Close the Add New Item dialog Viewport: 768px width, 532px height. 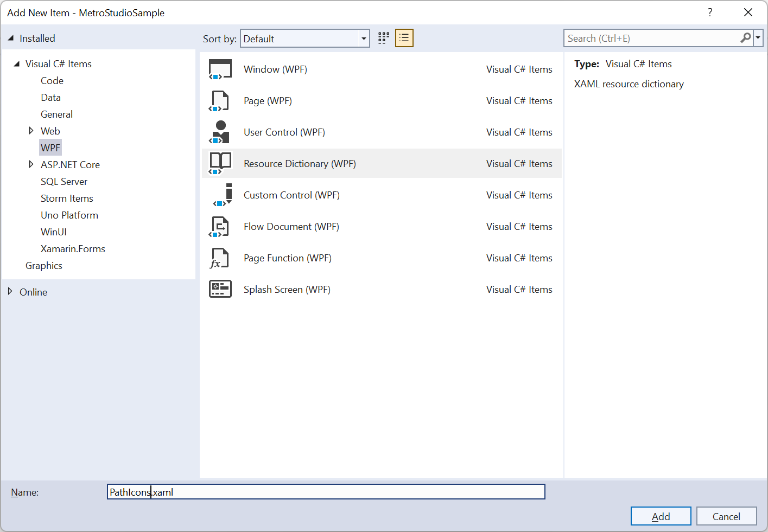point(748,12)
